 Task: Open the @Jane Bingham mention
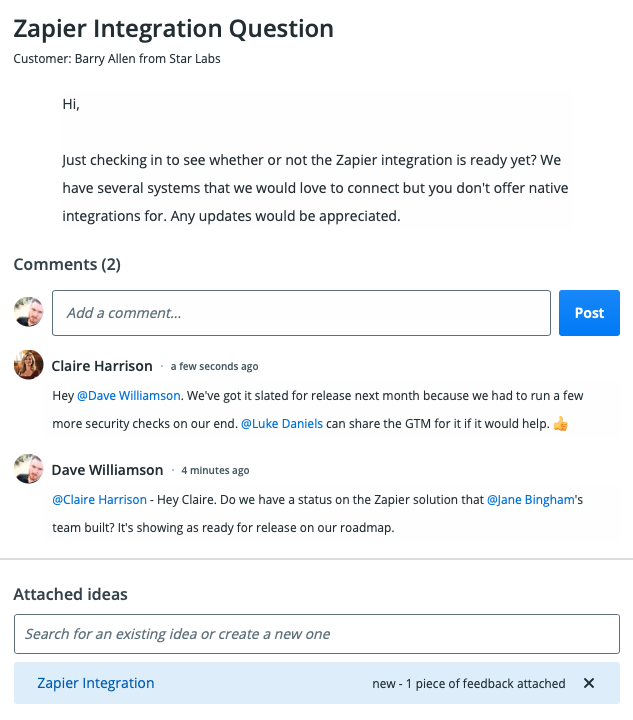(x=531, y=498)
